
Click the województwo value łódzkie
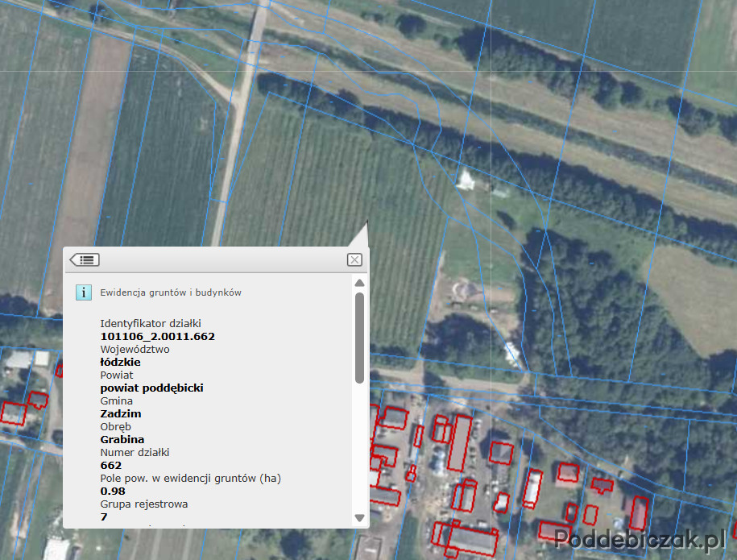pyautogui.click(x=120, y=362)
